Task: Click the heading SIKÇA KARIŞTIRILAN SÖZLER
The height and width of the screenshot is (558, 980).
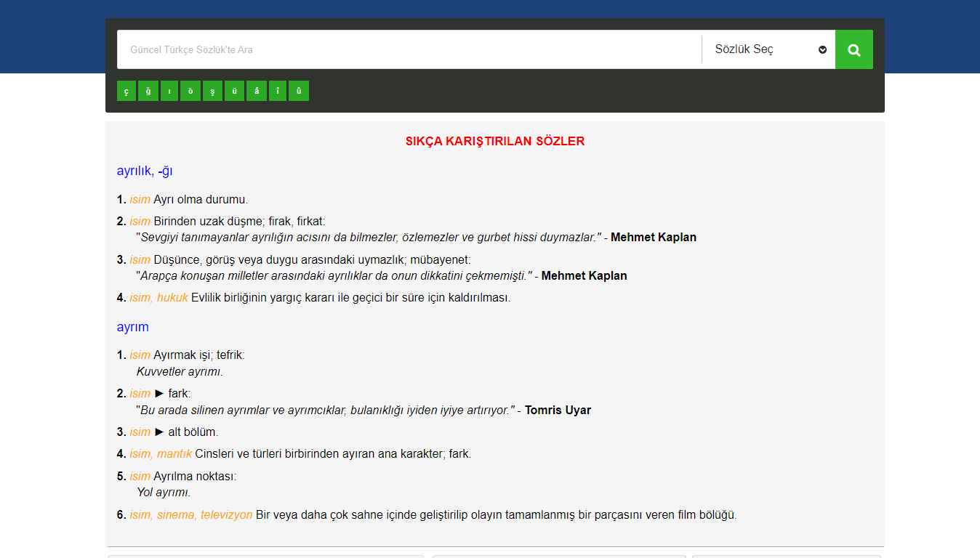Action: (495, 142)
